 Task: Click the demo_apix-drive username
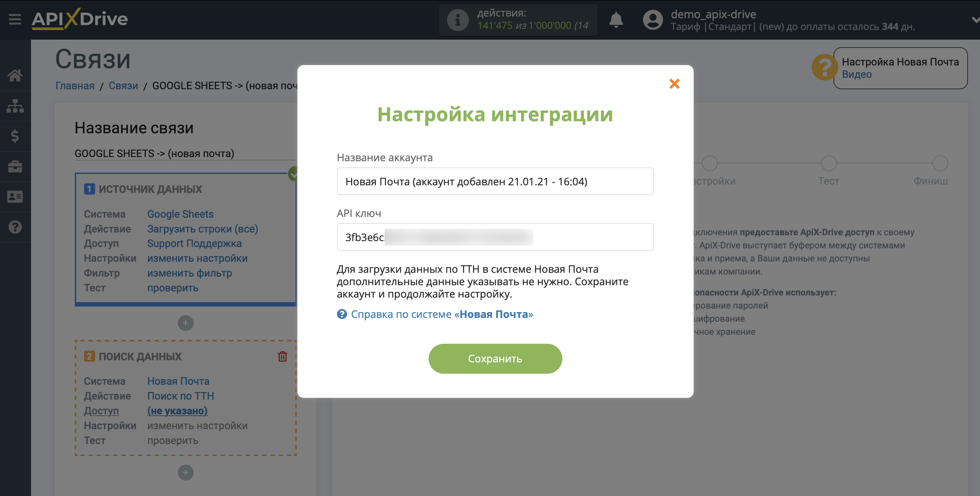pyautogui.click(x=713, y=14)
